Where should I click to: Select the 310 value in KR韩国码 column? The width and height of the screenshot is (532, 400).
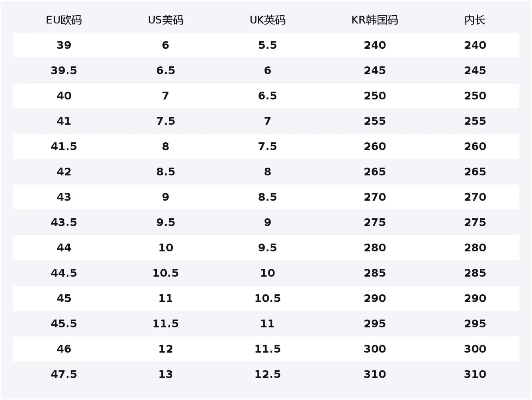tap(375, 374)
